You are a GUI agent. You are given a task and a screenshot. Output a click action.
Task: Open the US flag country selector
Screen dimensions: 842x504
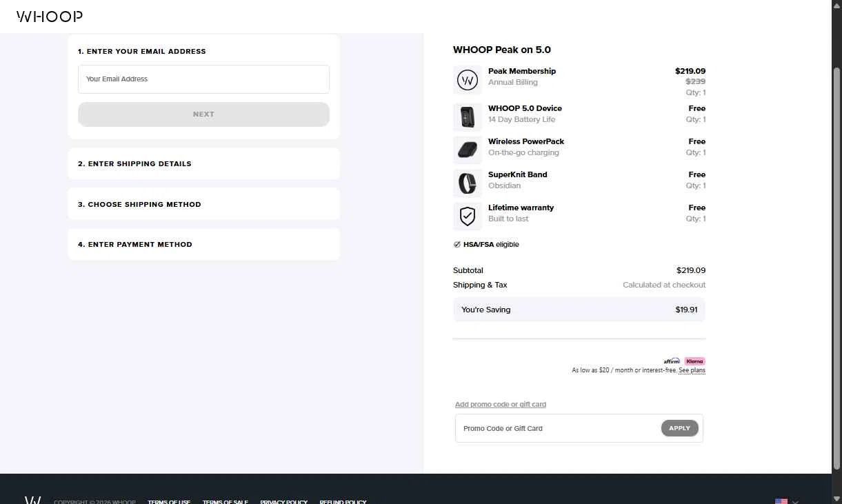[787, 501]
